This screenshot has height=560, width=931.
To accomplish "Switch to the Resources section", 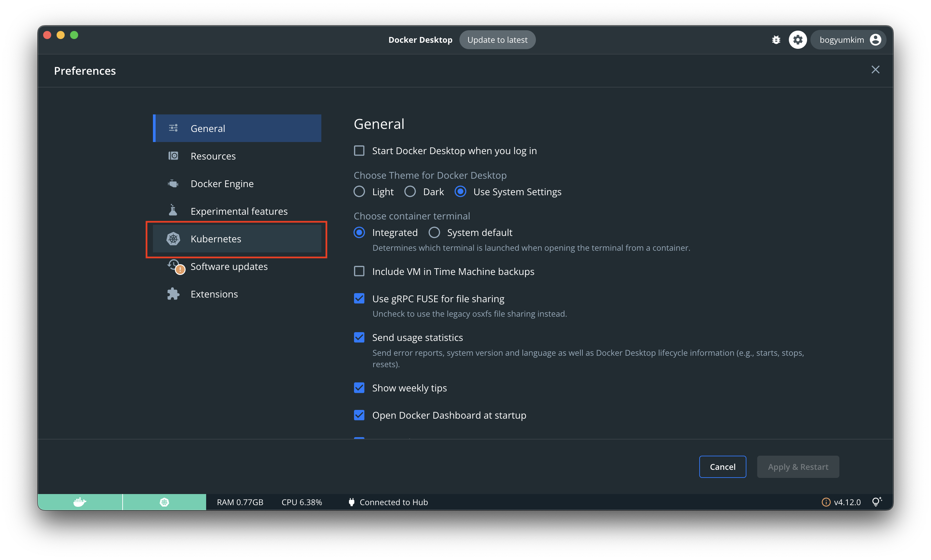I will [213, 156].
